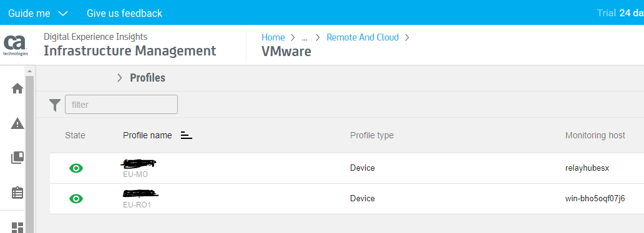Toggle eye state for EU-RO1 profile

[76, 199]
